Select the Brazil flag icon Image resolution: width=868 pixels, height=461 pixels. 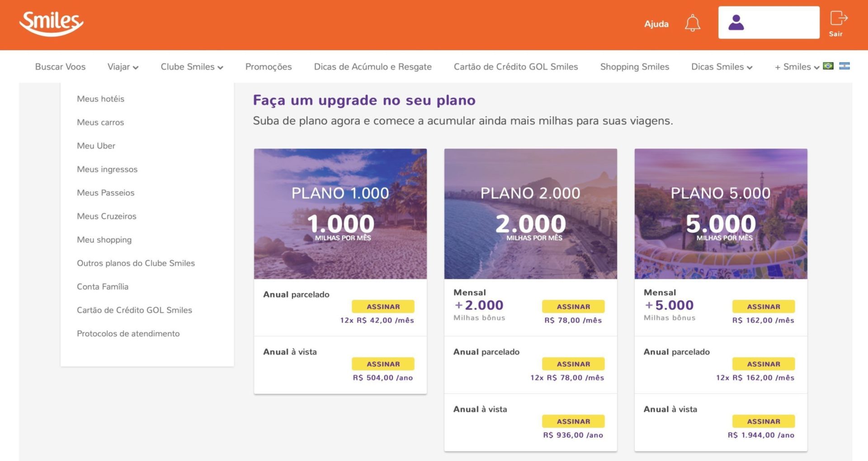828,66
